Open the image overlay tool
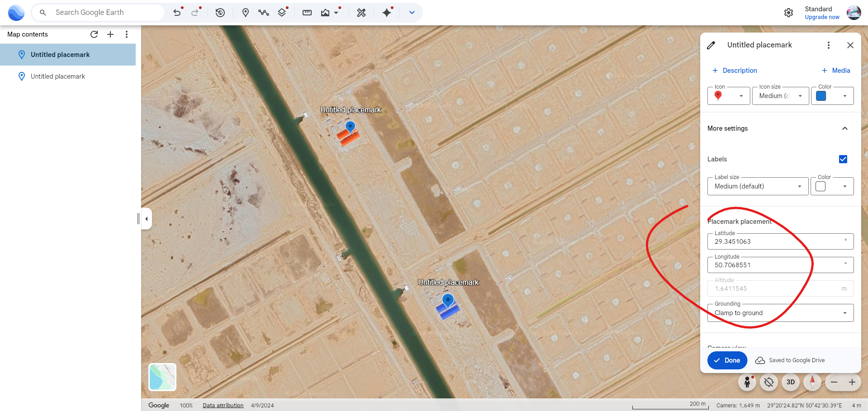The width and height of the screenshot is (868, 411). pos(325,13)
